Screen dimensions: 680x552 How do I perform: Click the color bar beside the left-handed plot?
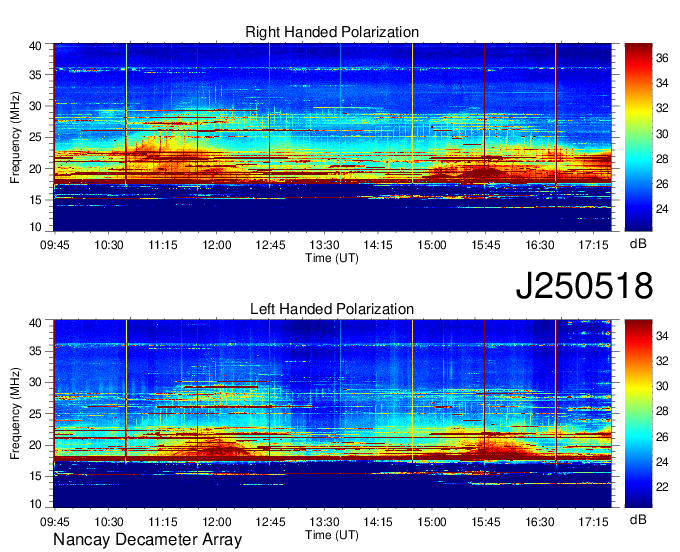pos(638,414)
